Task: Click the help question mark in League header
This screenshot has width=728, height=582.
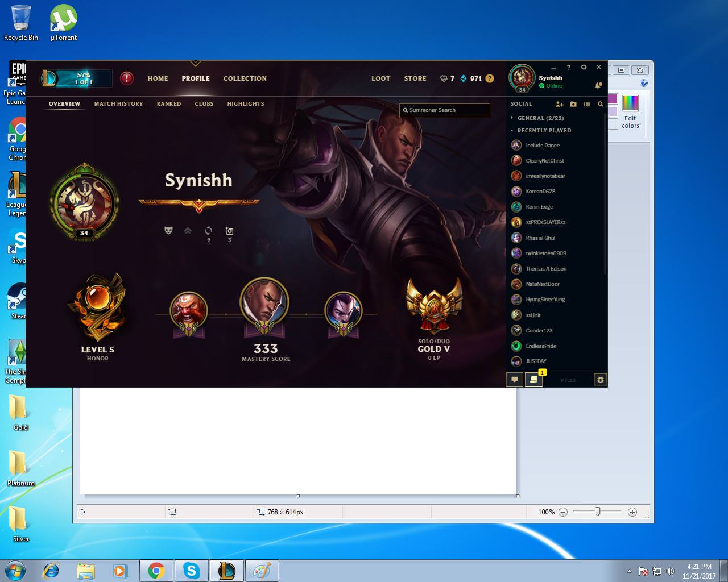Action: pos(568,67)
